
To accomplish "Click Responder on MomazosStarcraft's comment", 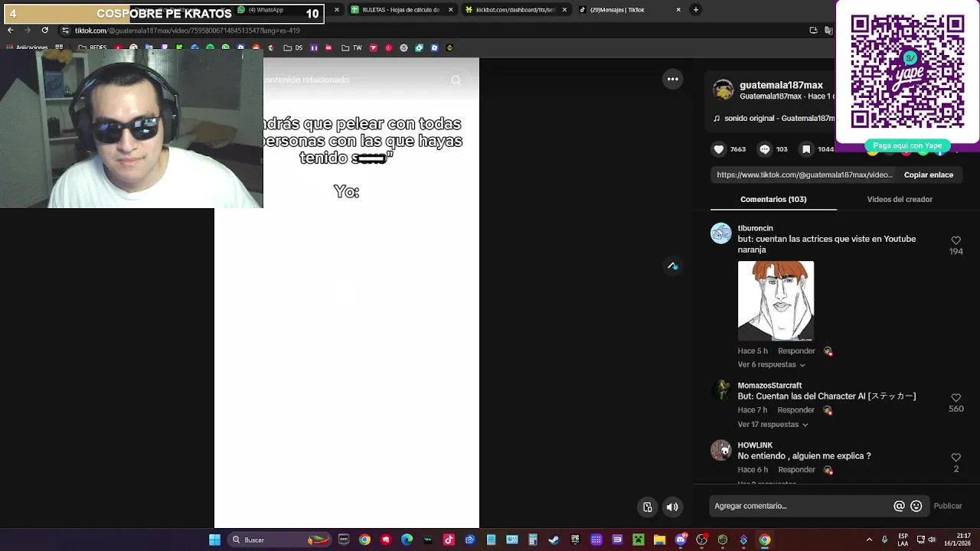I will tap(796, 410).
